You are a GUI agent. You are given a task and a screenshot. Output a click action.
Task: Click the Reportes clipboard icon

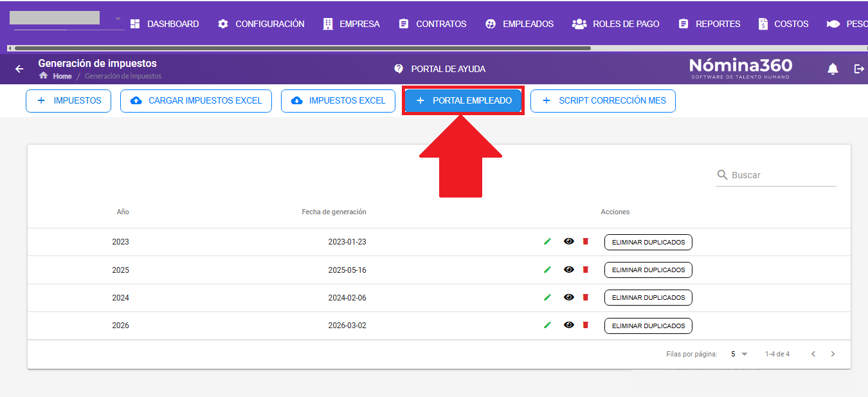pos(683,24)
